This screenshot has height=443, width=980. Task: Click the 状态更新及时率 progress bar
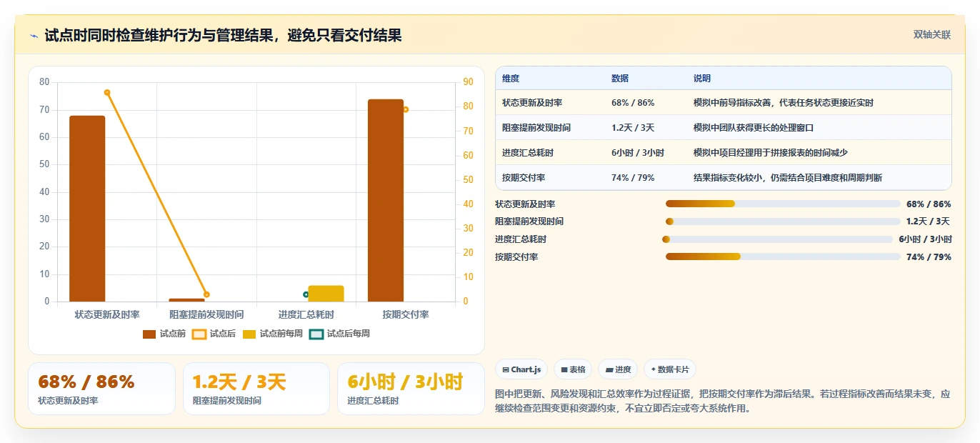click(x=783, y=204)
